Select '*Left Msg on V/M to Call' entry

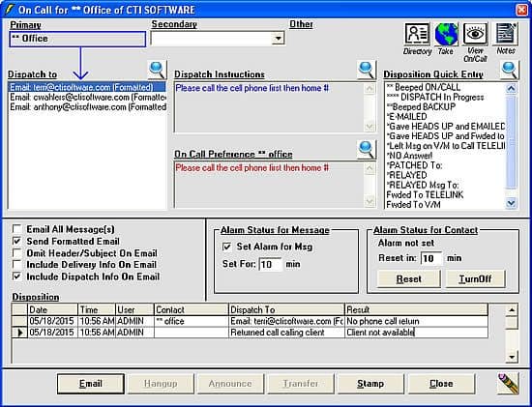point(445,146)
